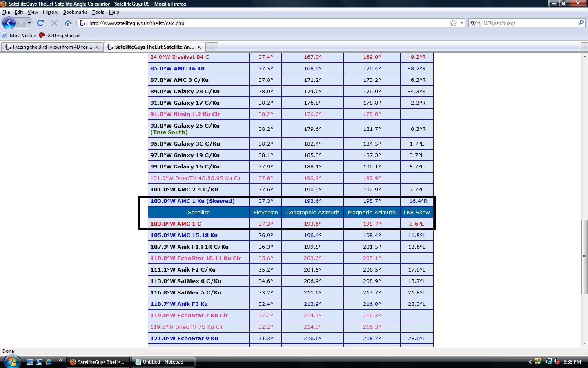Open the History menu
The image size is (588, 368).
coord(51,12)
